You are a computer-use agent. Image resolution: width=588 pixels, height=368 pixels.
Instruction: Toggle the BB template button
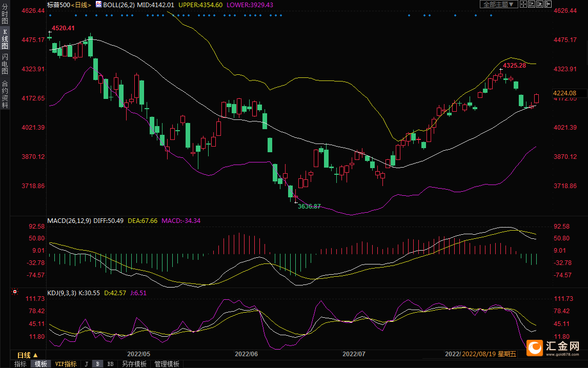[110, 364]
